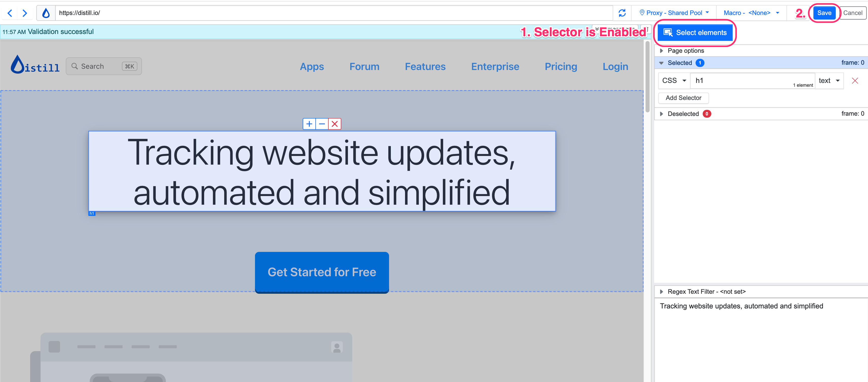The image size is (868, 382).
Task: Edit the h1 selector input field
Action: [752, 80]
